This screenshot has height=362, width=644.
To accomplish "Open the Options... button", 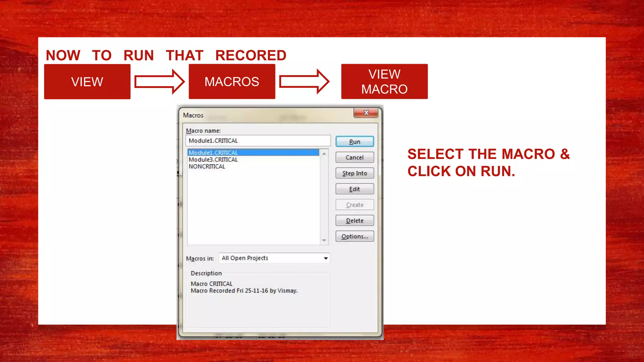I will 355,236.
